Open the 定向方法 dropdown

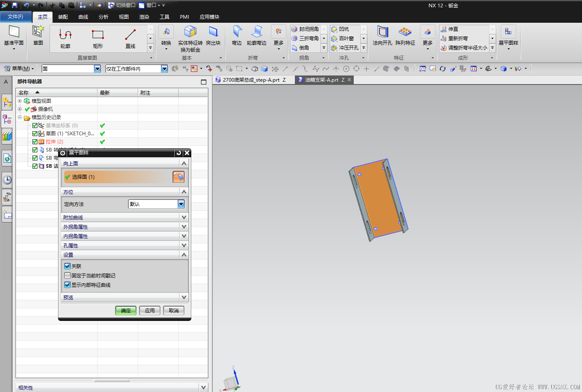(x=181, y=204)
